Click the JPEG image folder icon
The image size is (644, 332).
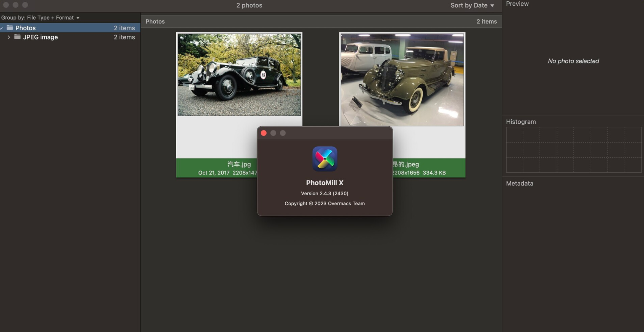17,36
